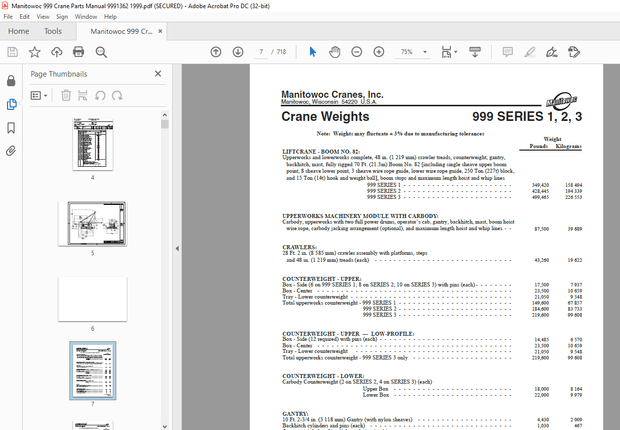The height and width of the screenshot is (430, 620).
Task: Click the Save file icon
Action: click(x=13, y=52)
